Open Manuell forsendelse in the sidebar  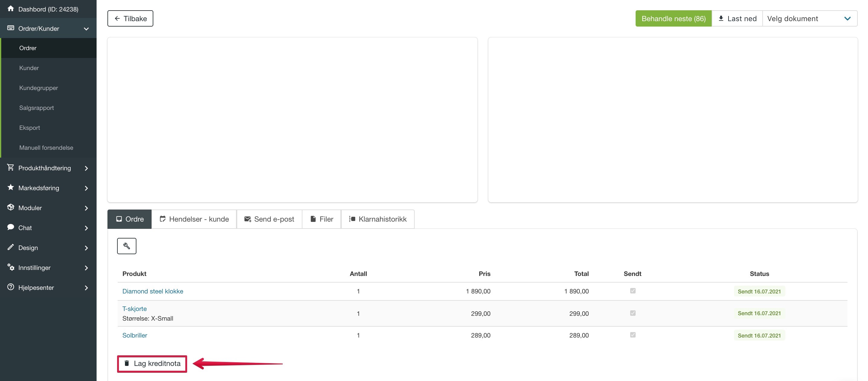pos(48,147)
